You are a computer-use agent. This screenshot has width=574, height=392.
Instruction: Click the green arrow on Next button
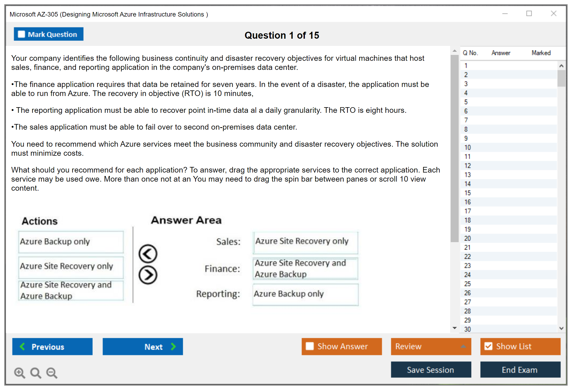click(x=174, y=346)
